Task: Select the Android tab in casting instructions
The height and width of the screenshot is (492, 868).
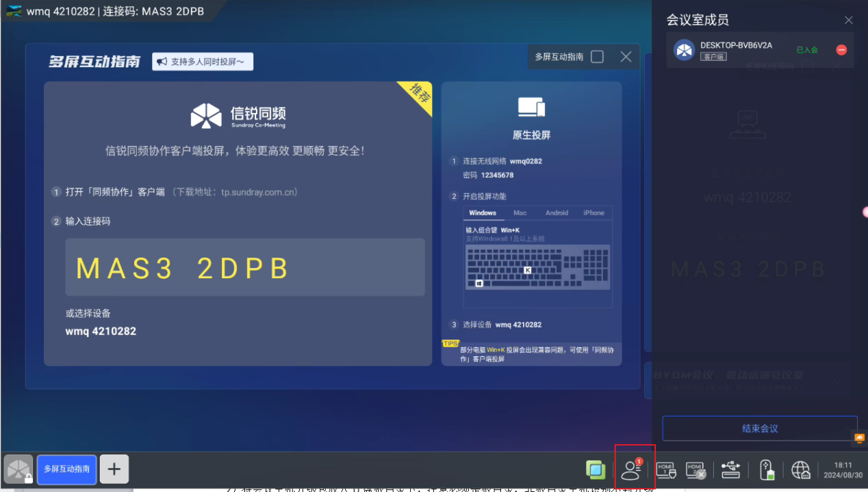Action: (x=557, y=213)
